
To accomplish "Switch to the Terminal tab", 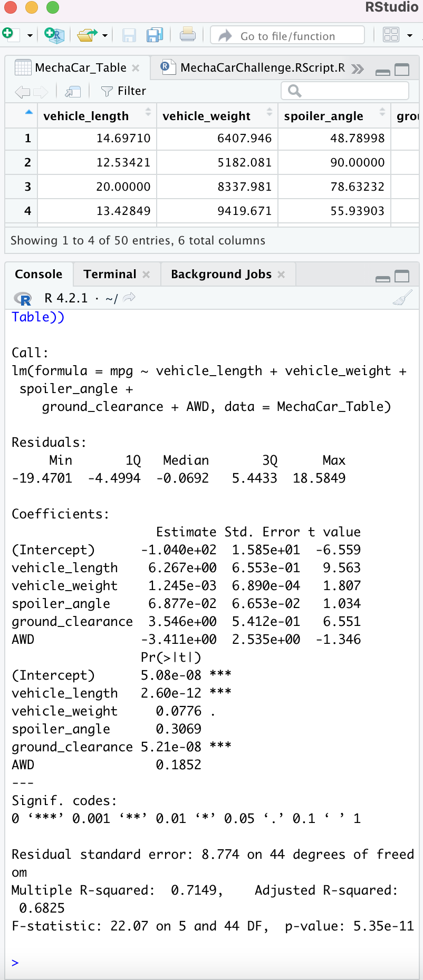I will [x=109, y=274].
